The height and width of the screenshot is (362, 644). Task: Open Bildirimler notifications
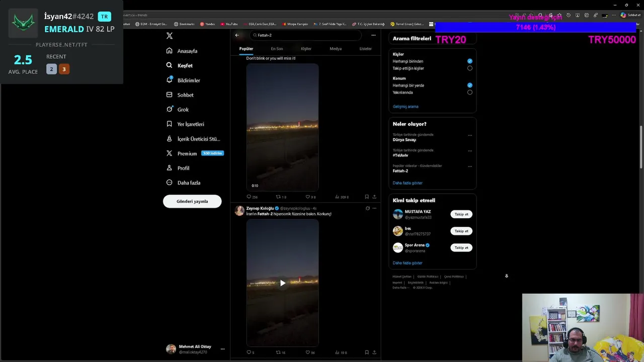183,80
